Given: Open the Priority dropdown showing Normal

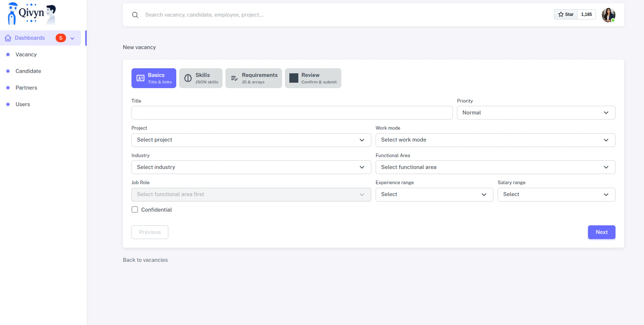Looking at the screenshot, I should (x=536, y=113).
